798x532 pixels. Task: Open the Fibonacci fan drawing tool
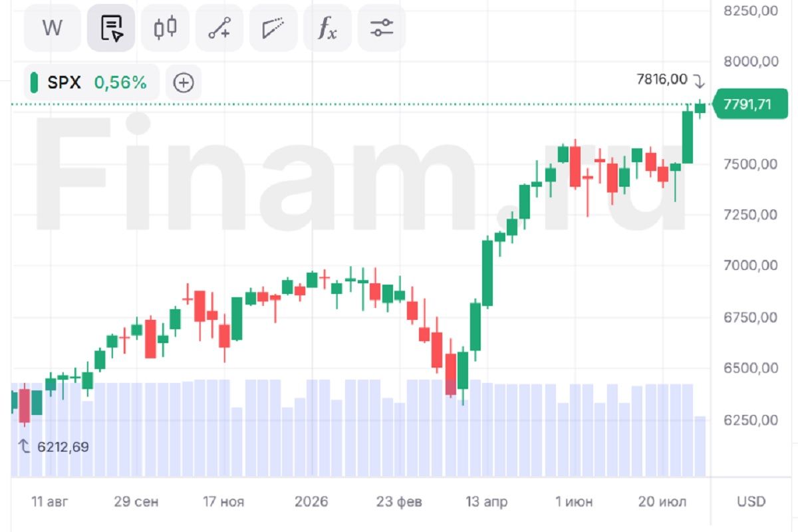[x=273, y=28]
